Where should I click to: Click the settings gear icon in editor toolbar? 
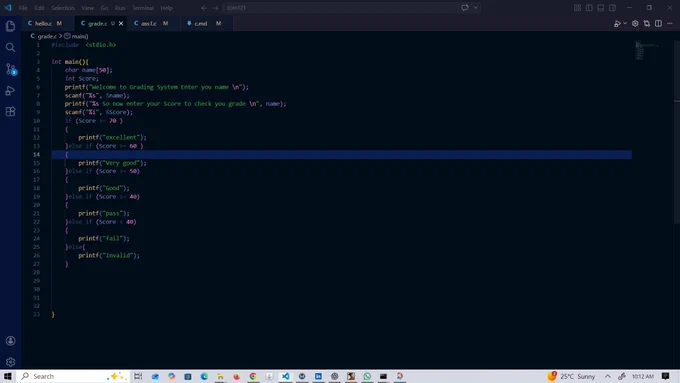[x=635, y=23]
